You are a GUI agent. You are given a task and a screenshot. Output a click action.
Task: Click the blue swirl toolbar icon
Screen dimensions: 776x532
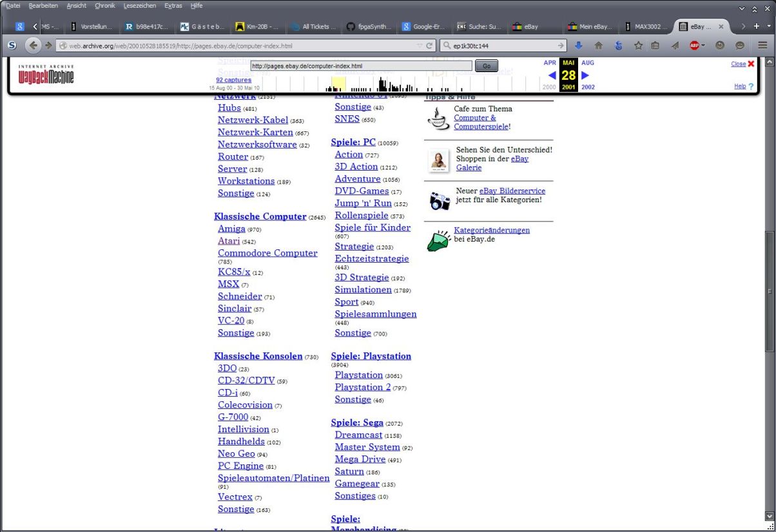point(618,46)
